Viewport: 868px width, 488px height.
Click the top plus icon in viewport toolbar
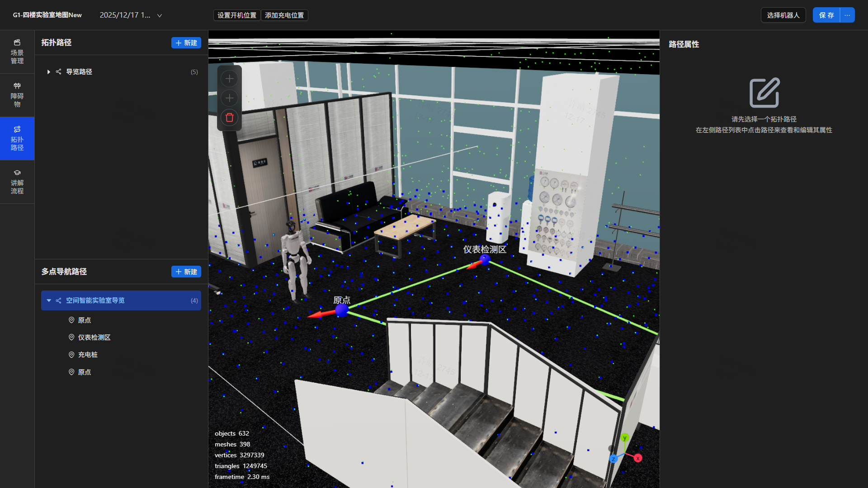230,79
